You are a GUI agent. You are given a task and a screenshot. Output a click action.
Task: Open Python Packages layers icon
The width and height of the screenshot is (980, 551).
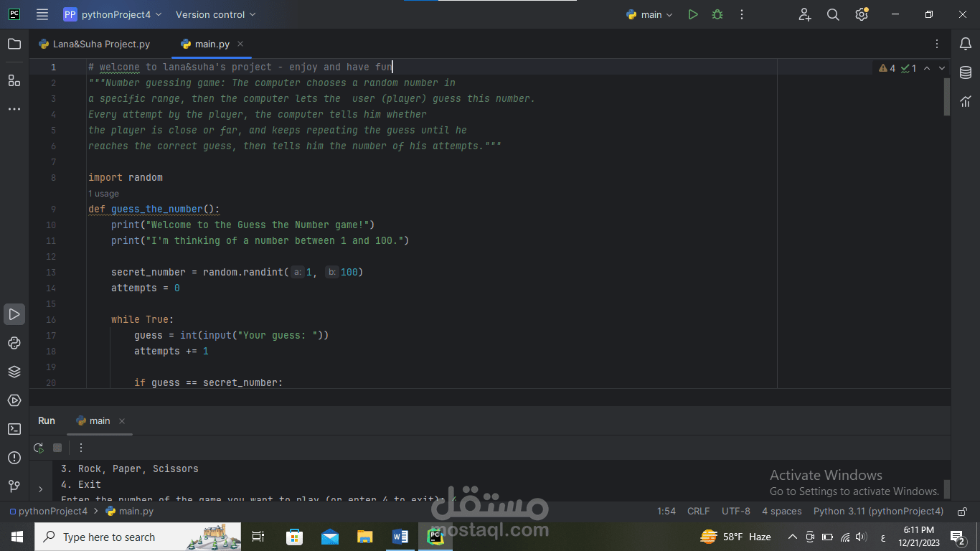coord(14,372)
